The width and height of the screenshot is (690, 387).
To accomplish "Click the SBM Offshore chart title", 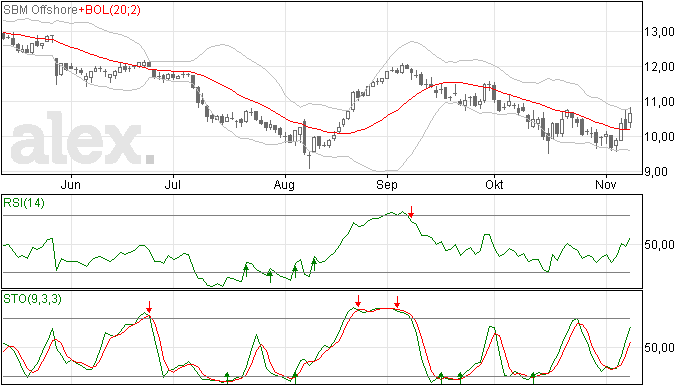I will click(40, 10).
